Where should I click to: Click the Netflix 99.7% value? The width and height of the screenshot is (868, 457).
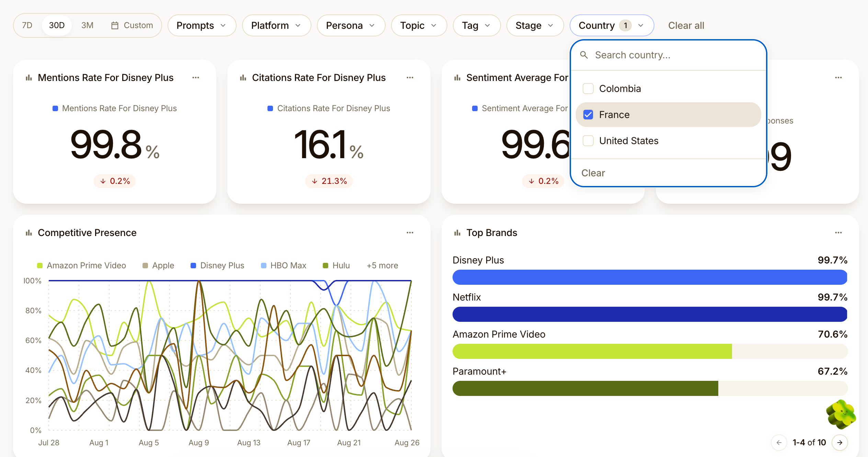point(832,297)
